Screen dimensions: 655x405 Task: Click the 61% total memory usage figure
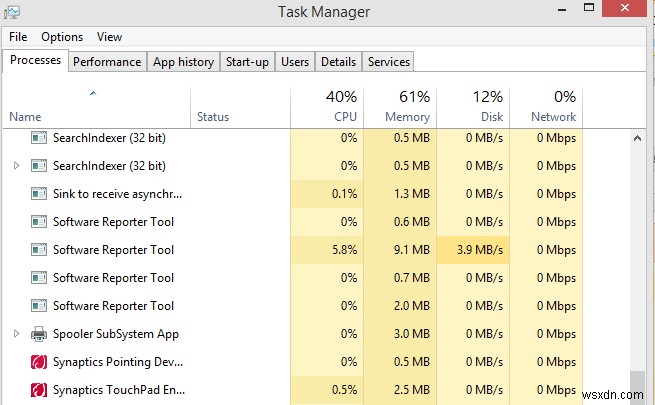[414, 97]
